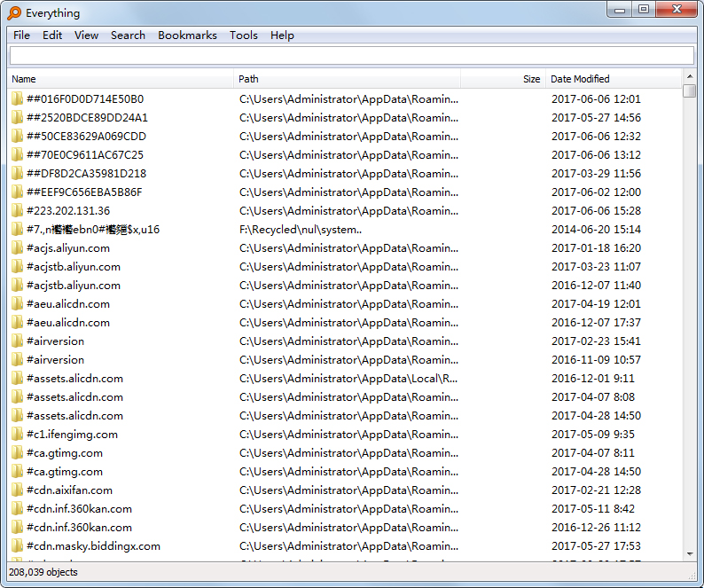Open the Help menu
Viewport: 704px width, 588px height.
pyautogui.click(x=282, y=35)
